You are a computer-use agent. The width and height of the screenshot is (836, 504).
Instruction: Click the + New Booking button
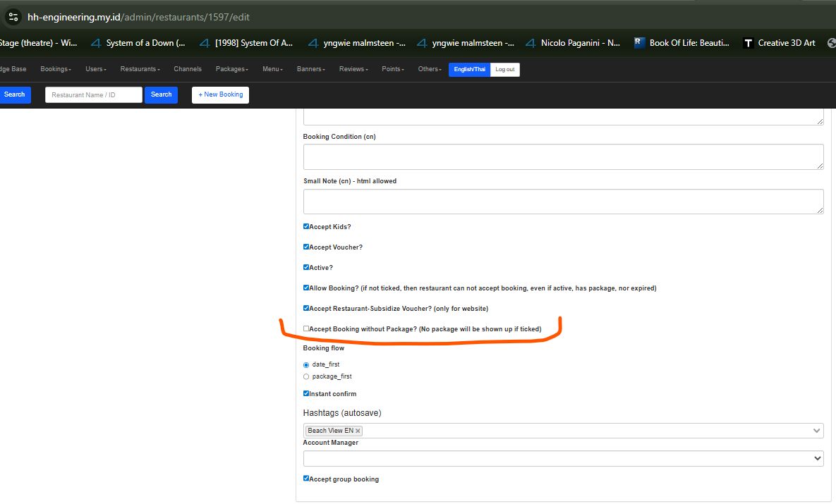220,94
